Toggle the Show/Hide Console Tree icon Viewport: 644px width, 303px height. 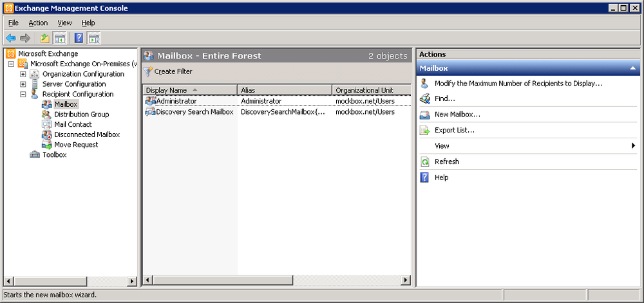coord(60,39)
